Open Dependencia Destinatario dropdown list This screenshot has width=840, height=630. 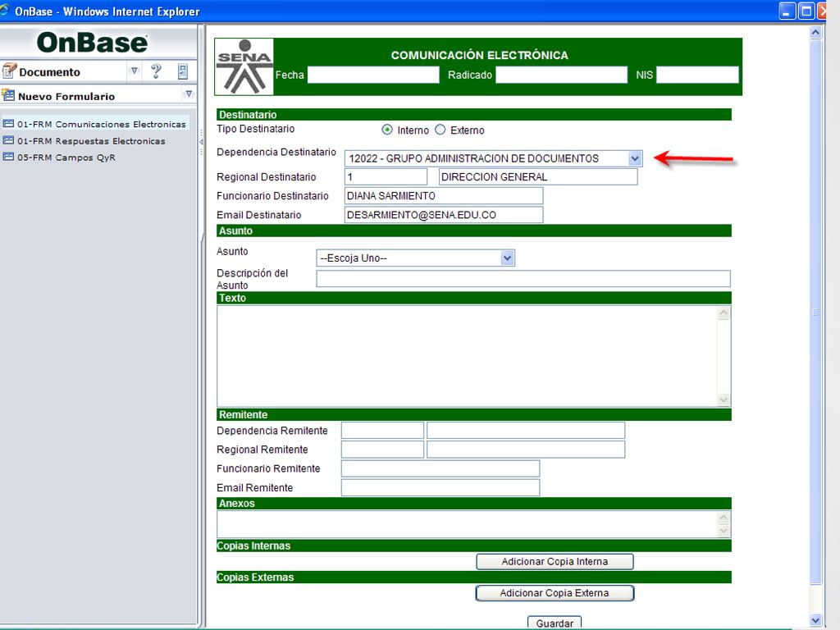pyautogui.click(x=635, y=158)
